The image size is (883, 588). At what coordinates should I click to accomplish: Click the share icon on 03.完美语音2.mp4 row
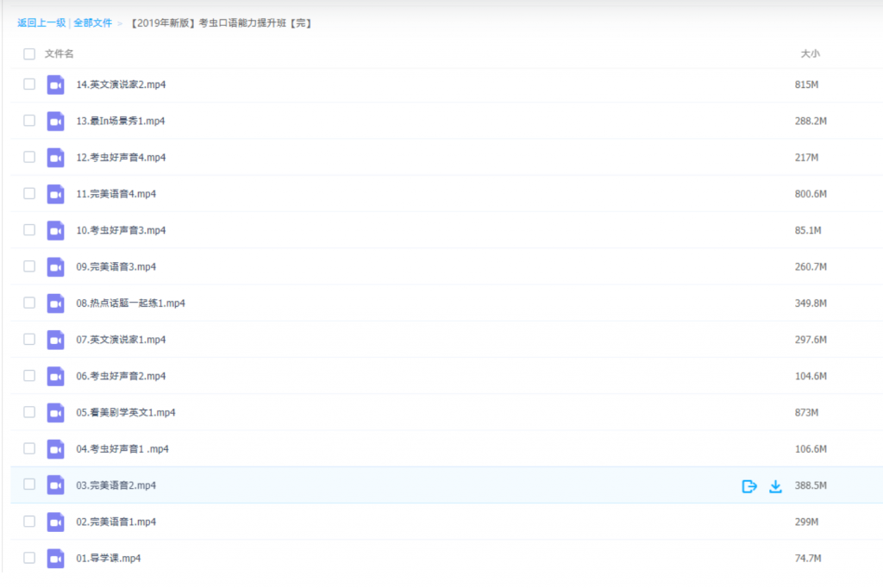coord(749,486)
